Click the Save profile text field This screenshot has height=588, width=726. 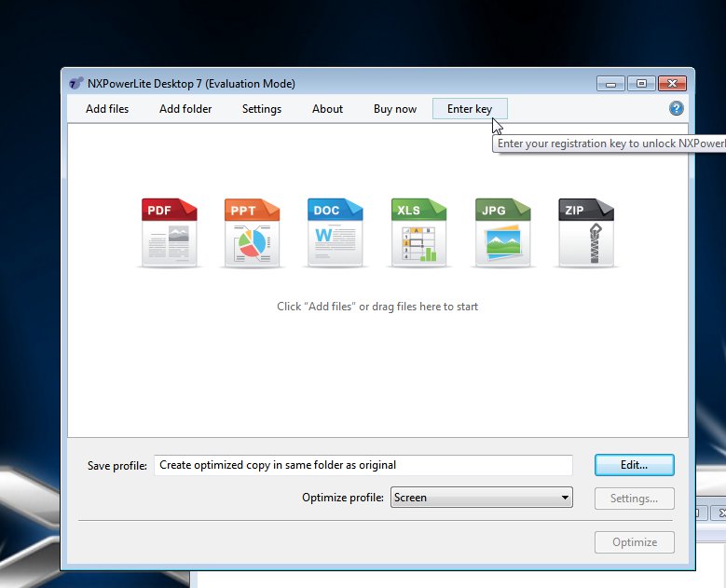[363, 465]
